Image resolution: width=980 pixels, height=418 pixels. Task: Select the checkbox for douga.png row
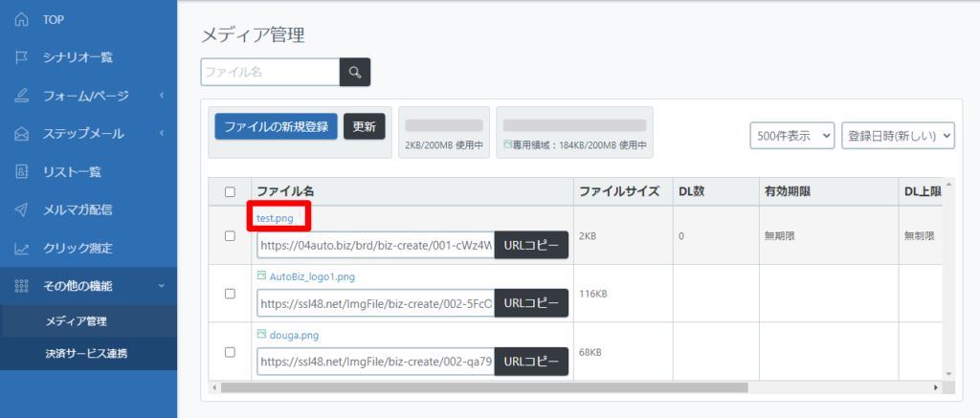230,352
